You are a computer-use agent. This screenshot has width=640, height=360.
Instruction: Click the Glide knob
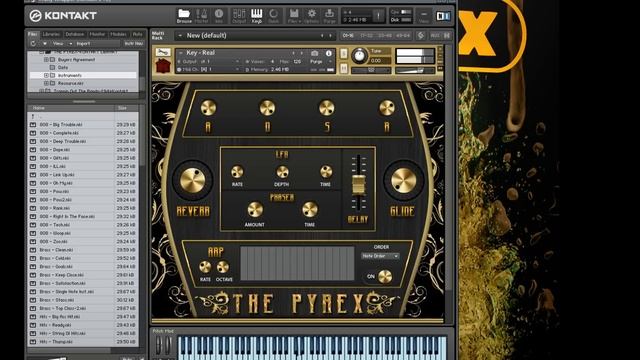coord(403,180)
